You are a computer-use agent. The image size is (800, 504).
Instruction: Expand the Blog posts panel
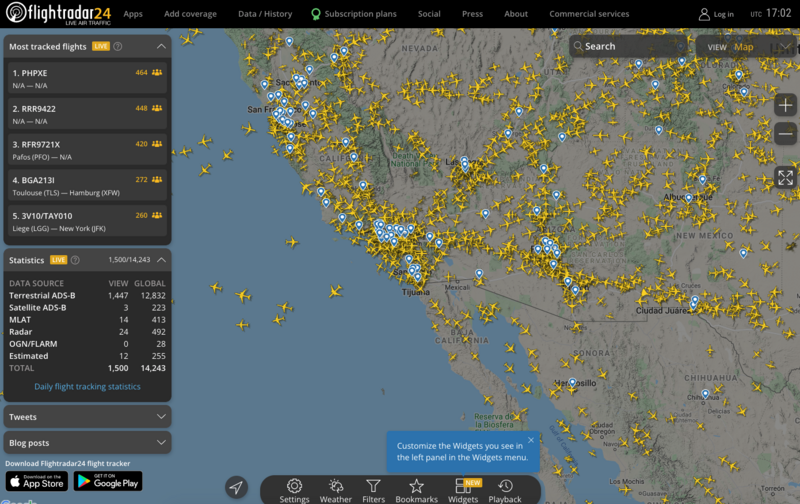point(87,443)
